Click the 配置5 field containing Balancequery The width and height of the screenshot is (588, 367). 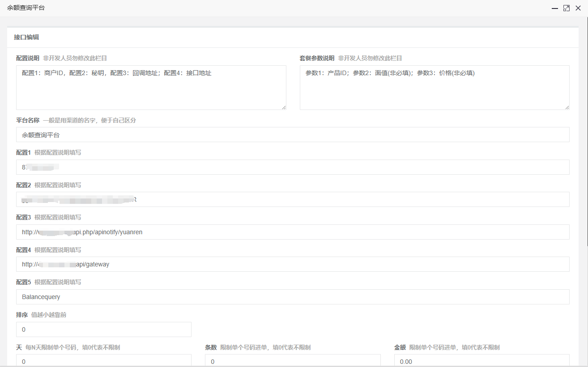[293, 297]
